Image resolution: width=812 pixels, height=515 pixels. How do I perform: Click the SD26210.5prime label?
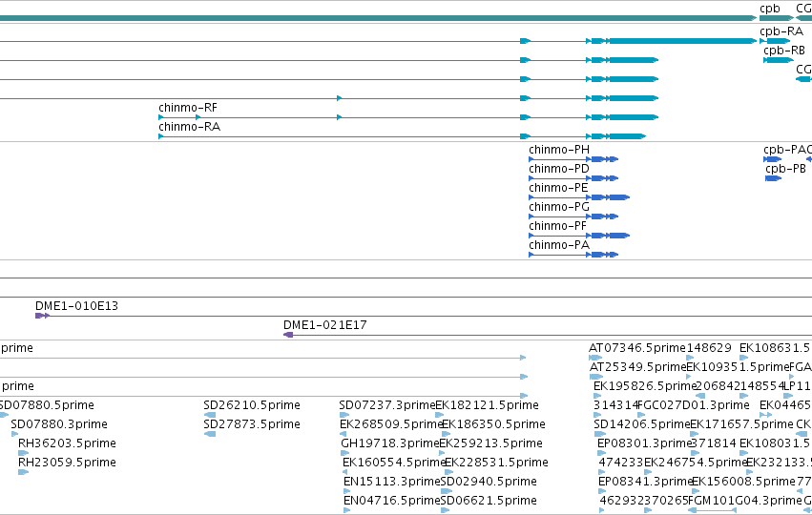click(252, 405)
